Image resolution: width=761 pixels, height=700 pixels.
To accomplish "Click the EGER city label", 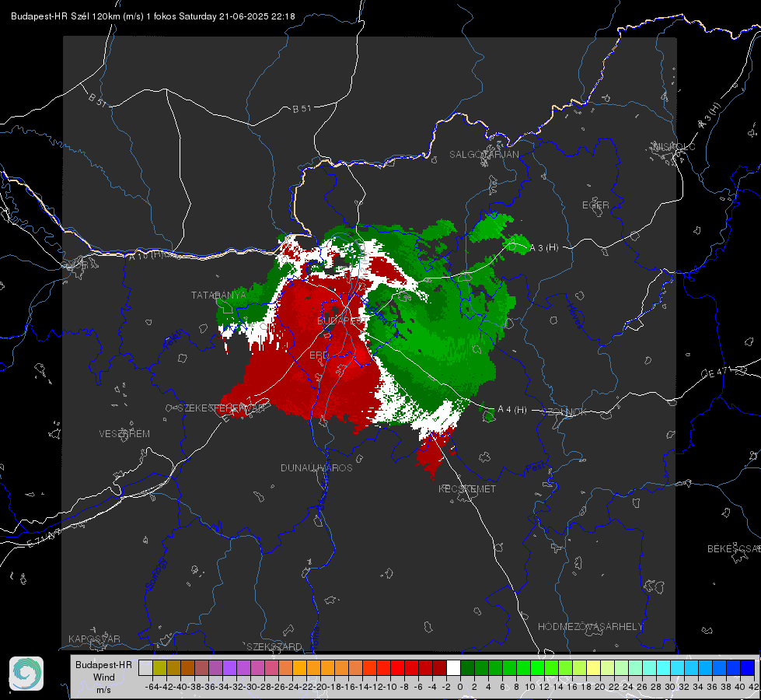I will coord(595,205).
